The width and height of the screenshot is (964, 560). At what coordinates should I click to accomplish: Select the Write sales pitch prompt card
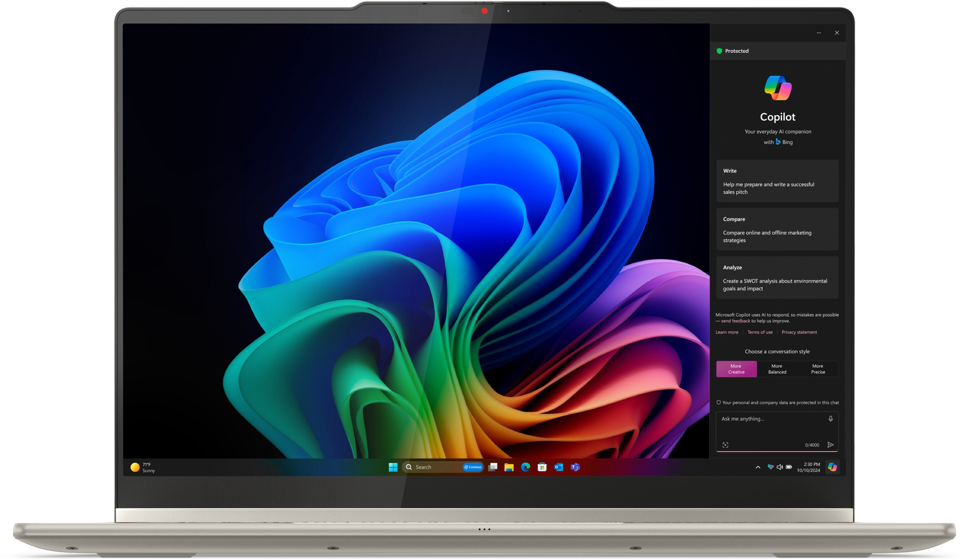click(x=777, y=181)
